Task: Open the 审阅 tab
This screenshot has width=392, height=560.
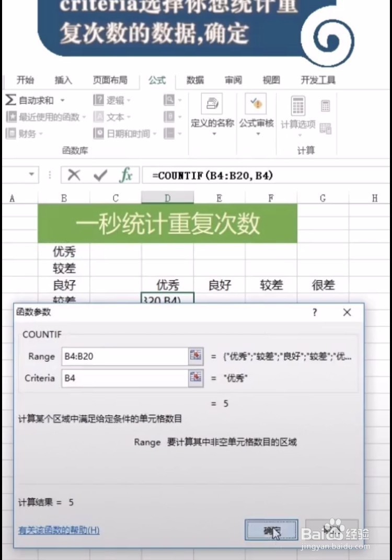Action: pos(233,80)
